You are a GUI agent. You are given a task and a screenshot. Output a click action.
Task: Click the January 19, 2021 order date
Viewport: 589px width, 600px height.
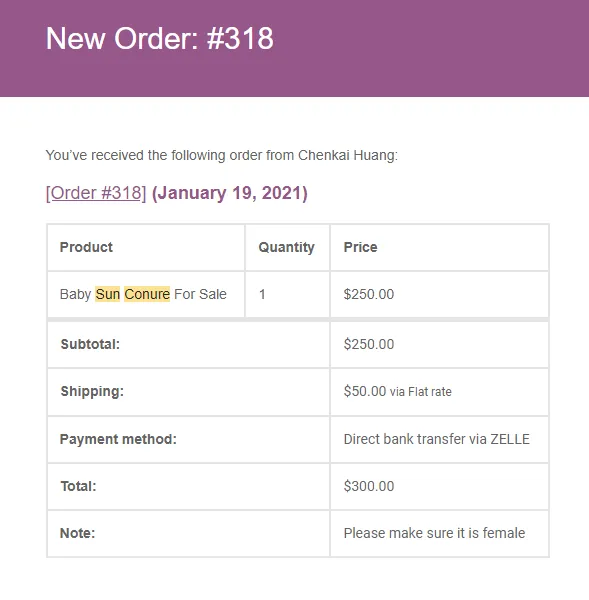pos(230,193)
